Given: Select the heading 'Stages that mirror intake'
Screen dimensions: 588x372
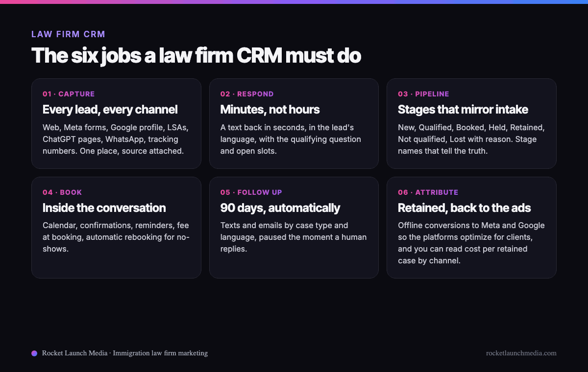Looking at the screenshot, I should [463, 109].
